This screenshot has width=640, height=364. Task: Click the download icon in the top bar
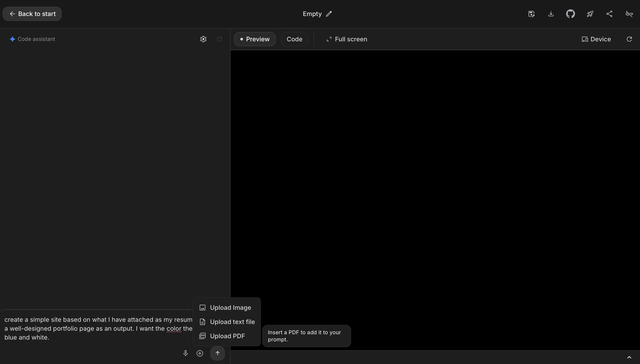[551, 14]
